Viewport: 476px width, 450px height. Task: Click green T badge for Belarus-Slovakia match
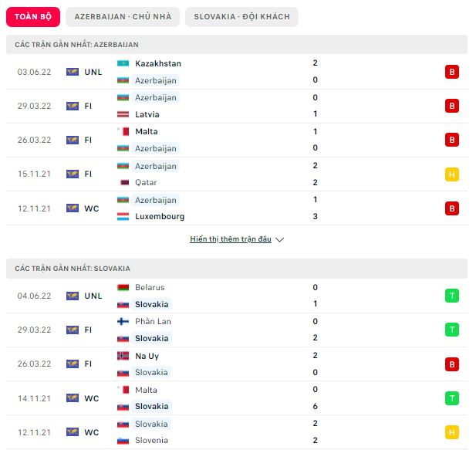(452, 296)
